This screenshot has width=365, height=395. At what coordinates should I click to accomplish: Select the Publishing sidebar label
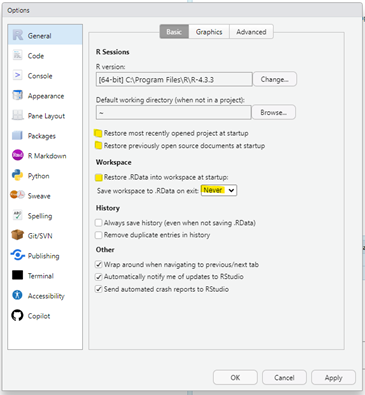[x=43, y=256]
